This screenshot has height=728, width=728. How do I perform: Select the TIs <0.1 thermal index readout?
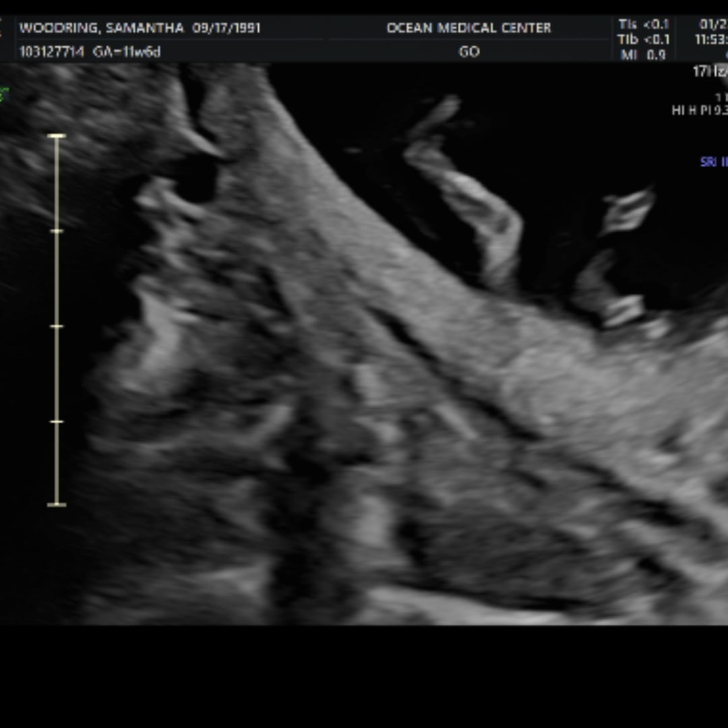pos(644,24)
